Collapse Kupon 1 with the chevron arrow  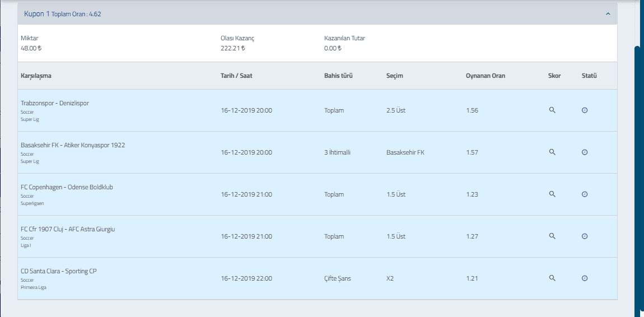coord(608,14)
